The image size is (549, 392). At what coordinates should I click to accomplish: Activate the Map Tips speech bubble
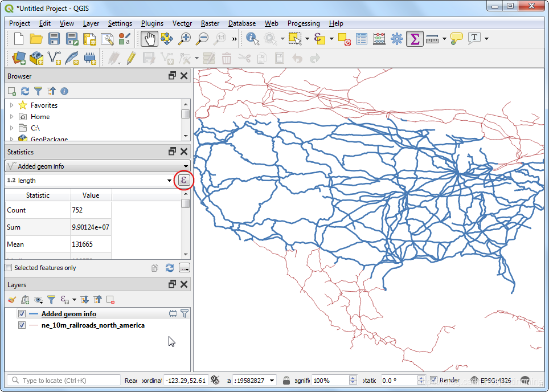click(x=457, y=39)
